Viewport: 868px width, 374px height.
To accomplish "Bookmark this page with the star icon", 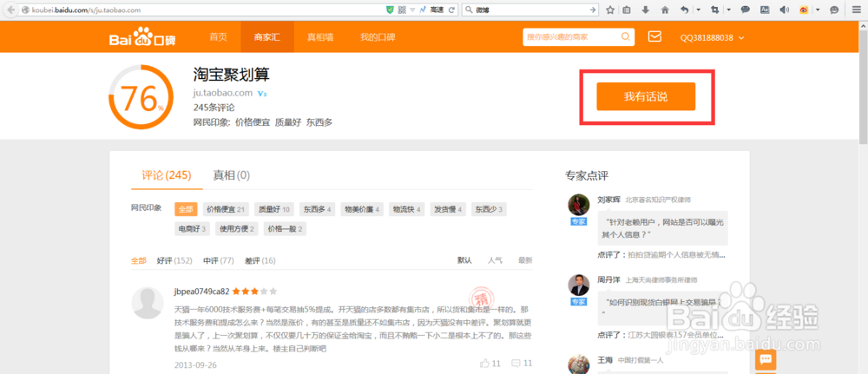I will point(609,10).
